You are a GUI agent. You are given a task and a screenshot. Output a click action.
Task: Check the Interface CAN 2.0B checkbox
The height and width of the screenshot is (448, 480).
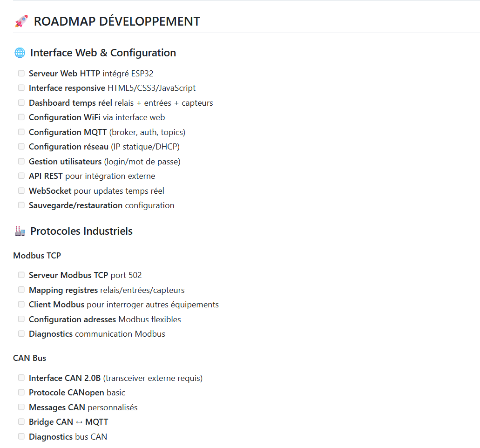tap(21, 378)
